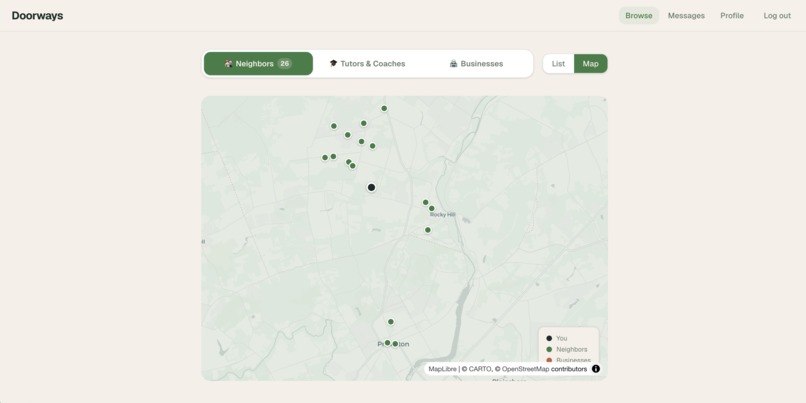Screen dimensions: 806x403
Task: Click the Neighbors people icon
Action: (229, 64)
